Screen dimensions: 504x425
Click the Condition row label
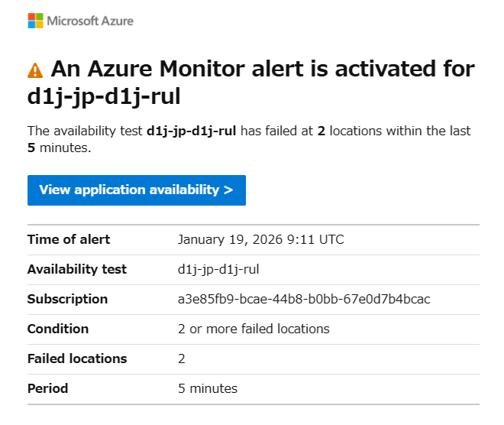(x=58, y=329)
